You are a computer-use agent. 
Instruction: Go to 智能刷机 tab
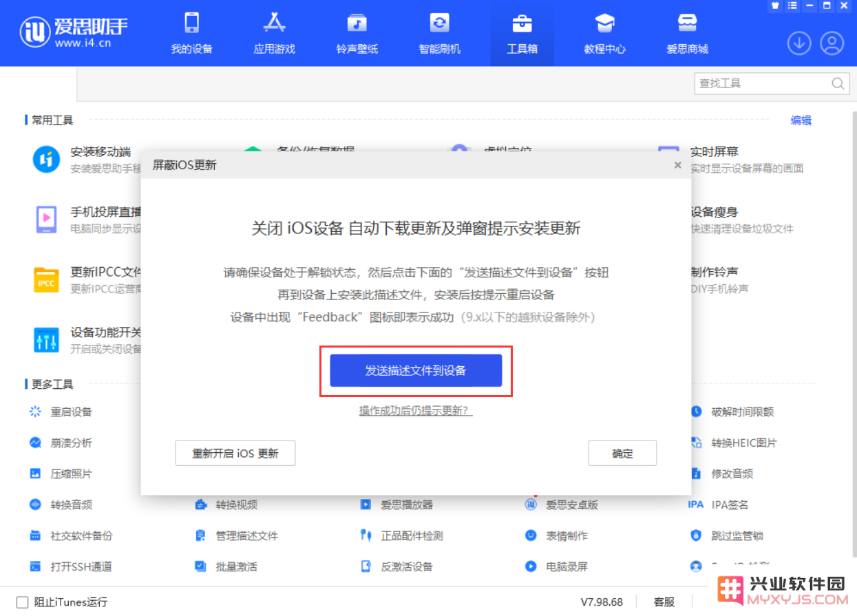click(x=439, y=33)
